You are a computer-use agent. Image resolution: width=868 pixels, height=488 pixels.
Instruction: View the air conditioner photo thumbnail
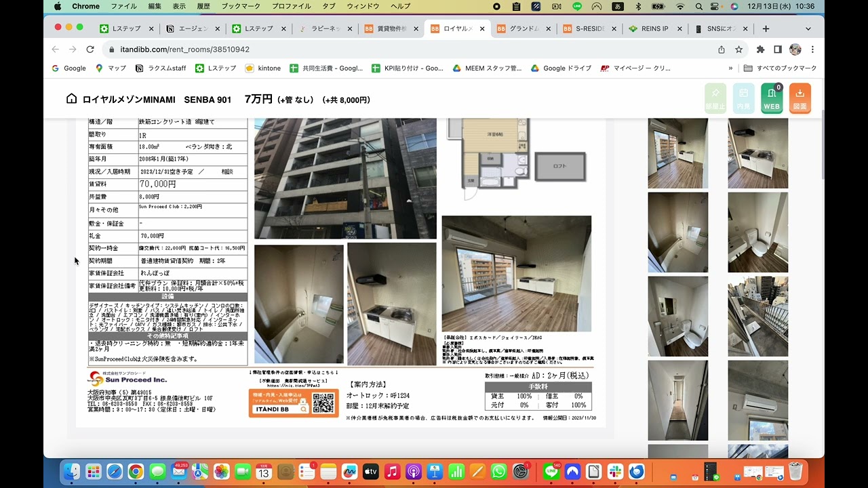coord(758,401)
